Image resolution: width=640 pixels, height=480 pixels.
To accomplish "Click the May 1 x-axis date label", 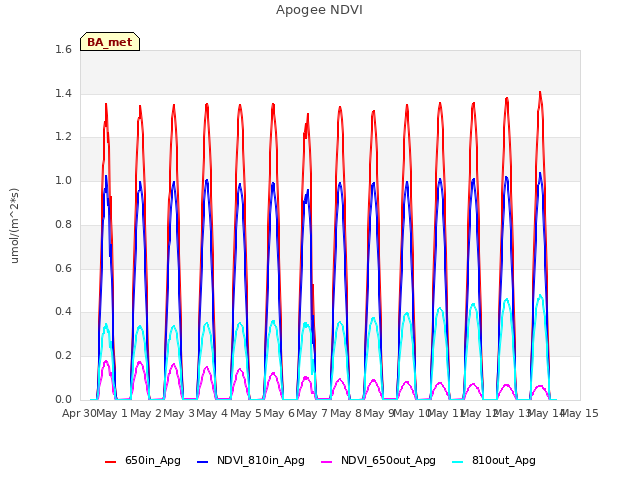I will click(113, 413).
